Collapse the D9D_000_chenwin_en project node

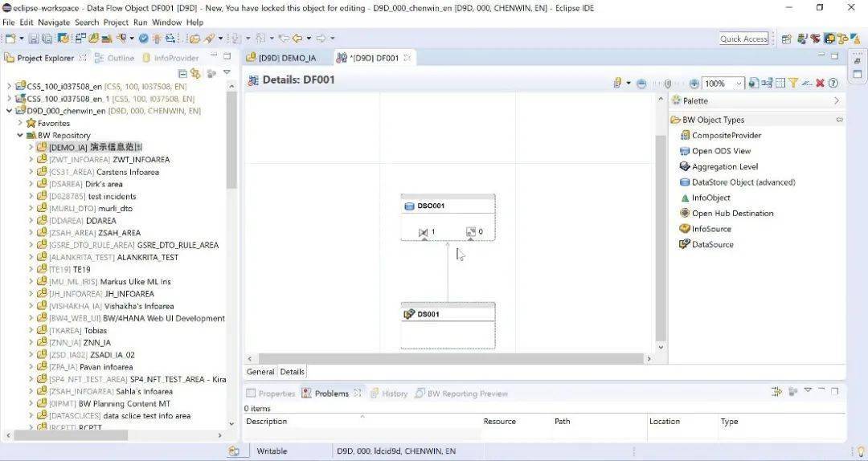coord(9,111)
